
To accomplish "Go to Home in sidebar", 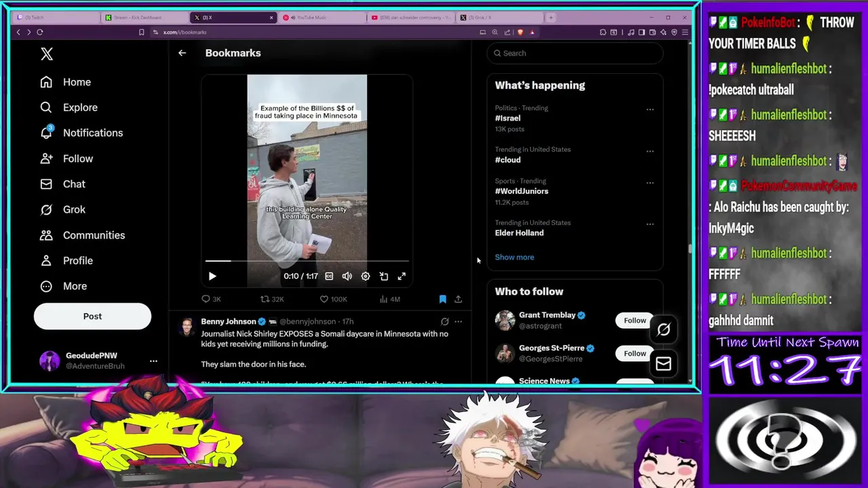I will pos(66,82).
